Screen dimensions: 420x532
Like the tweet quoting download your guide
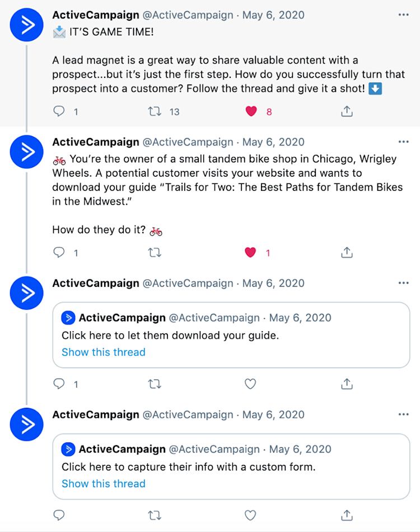pos(250,384)
